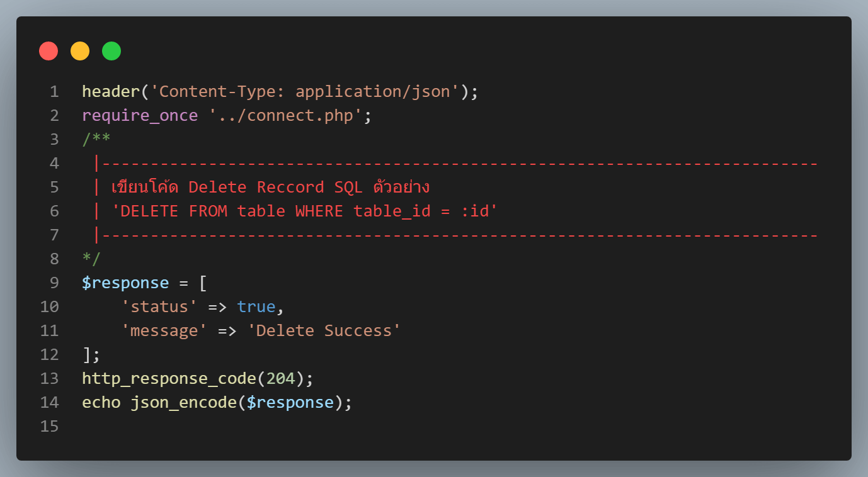
Task: Click the comment closing */ on line 8
Action: pos(91,259)
